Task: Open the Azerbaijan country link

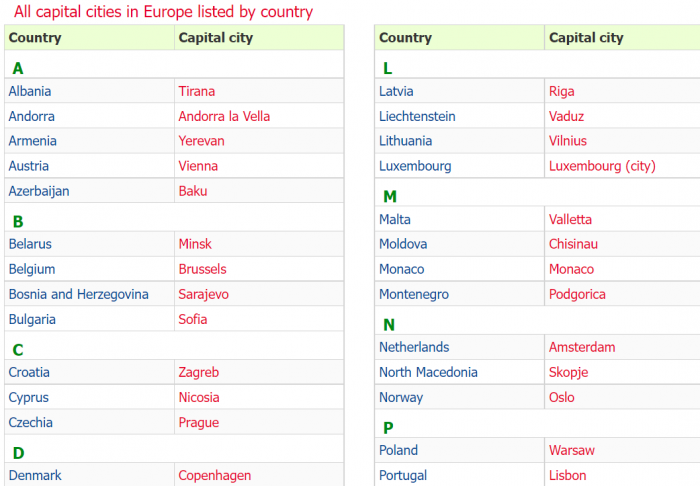Action: coord(39,191)
